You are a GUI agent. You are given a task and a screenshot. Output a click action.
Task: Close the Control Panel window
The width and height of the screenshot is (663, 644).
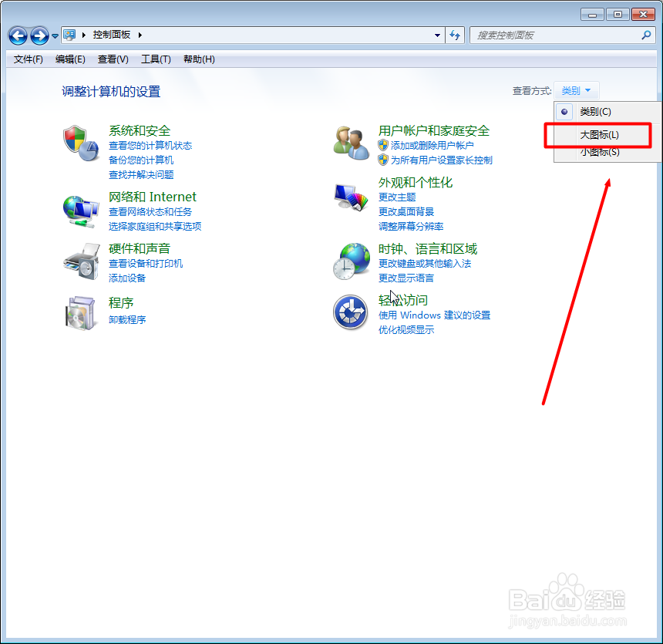(643, 15)
